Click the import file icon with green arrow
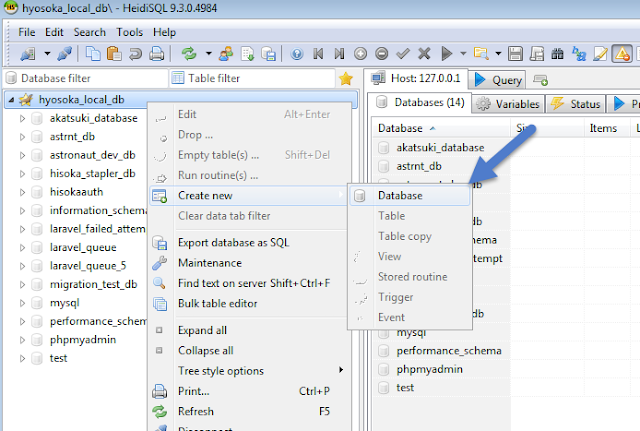Screen dimensions: 640x431 (247, 54)
